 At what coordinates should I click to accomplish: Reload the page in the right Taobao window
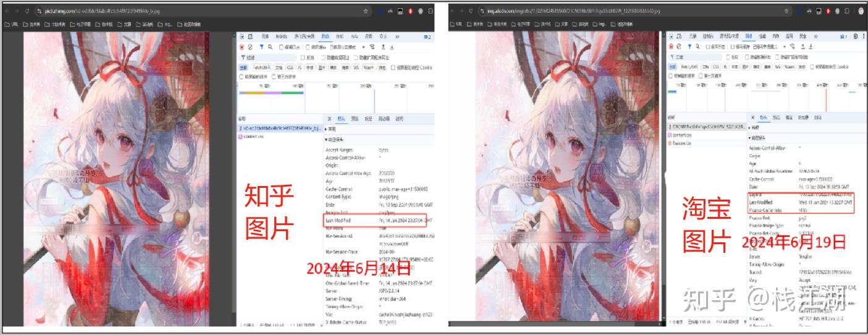(471, 11)
